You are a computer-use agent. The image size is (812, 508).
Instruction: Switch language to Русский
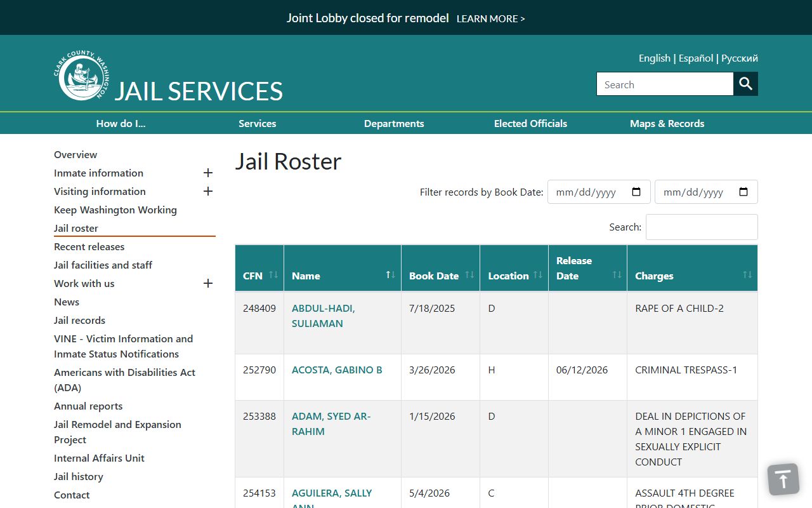tap(740, 58)
